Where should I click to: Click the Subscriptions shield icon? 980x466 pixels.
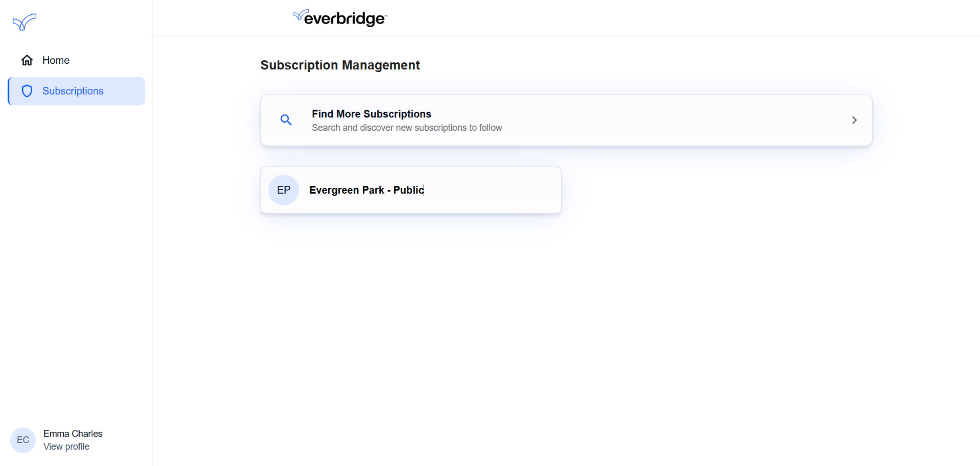(27, 91)
